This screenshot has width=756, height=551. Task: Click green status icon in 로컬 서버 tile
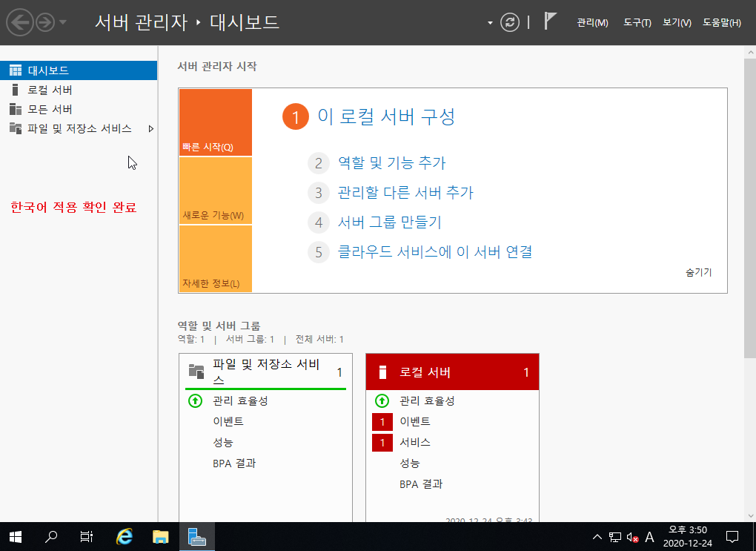tap(382, 401)
